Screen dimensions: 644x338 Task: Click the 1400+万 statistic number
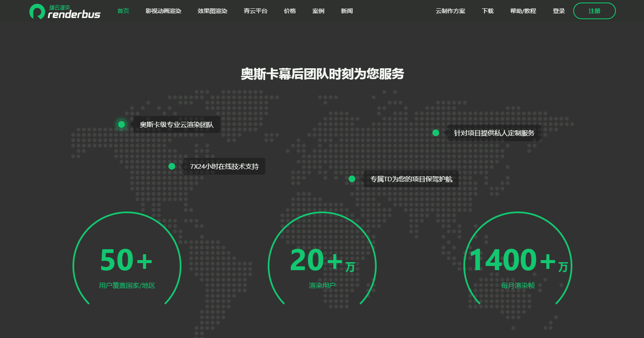point(518,261)
